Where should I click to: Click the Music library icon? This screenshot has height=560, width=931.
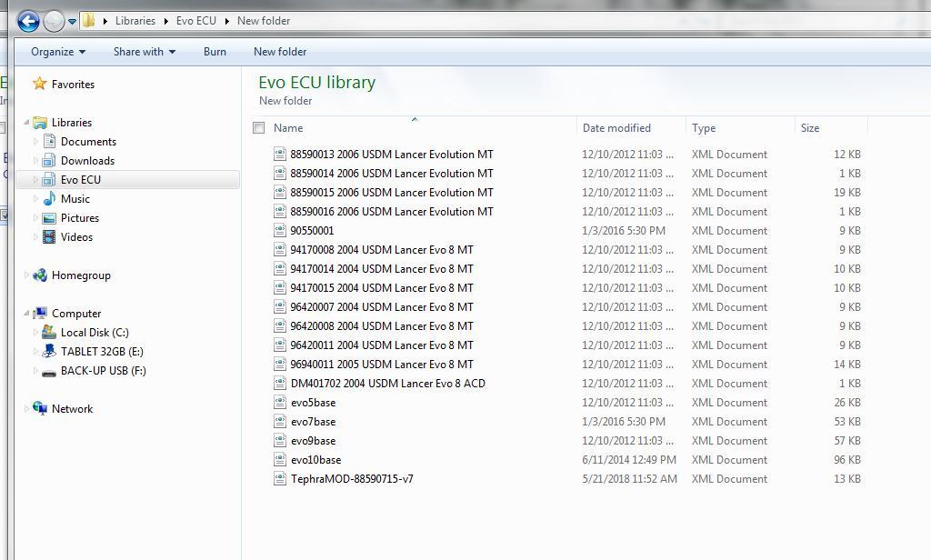(49, 199)
